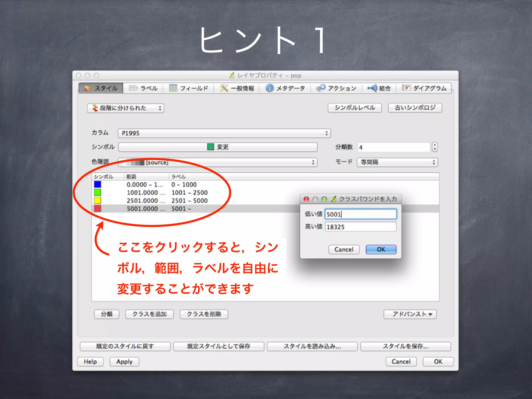Click the クラスを追加 button
This screenshot has width=532, height=399.
pyautogui.click(x=149, y=314)
